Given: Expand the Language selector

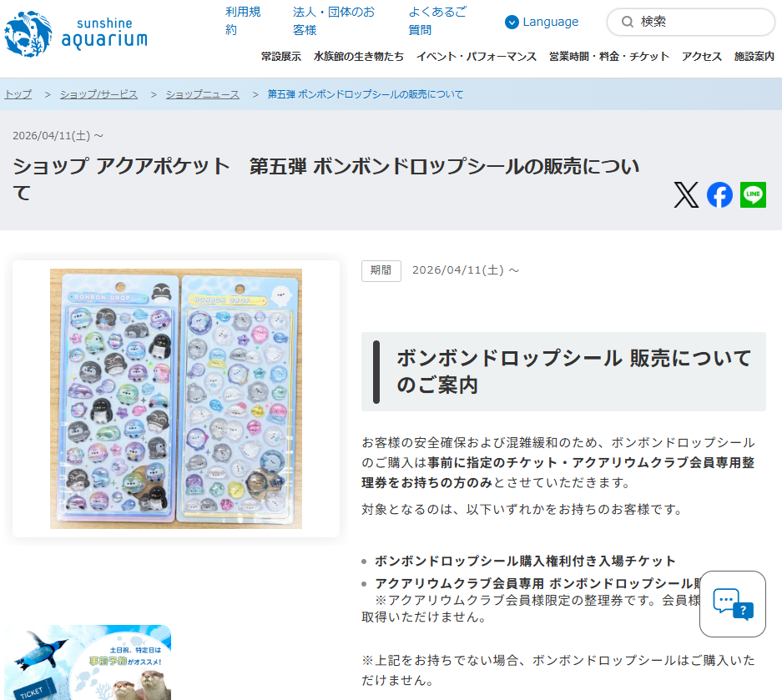Looking at the screenshot, I should (x=542, y=22).
